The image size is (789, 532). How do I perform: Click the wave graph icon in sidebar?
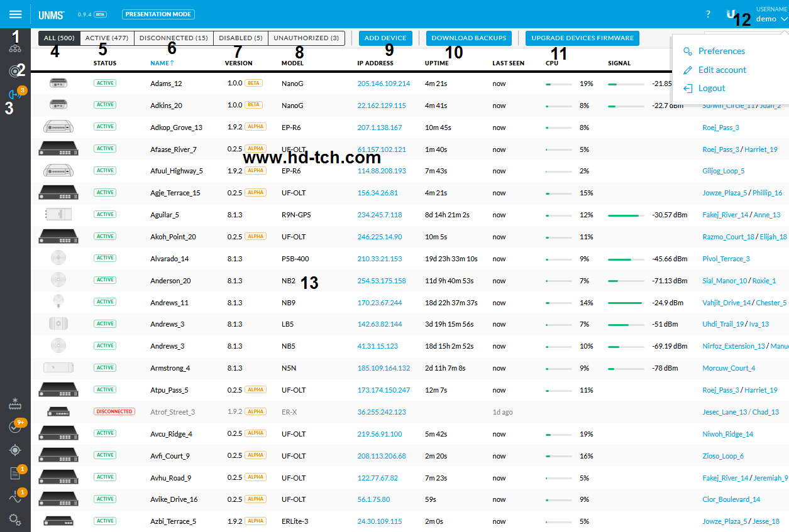point(15,497)
